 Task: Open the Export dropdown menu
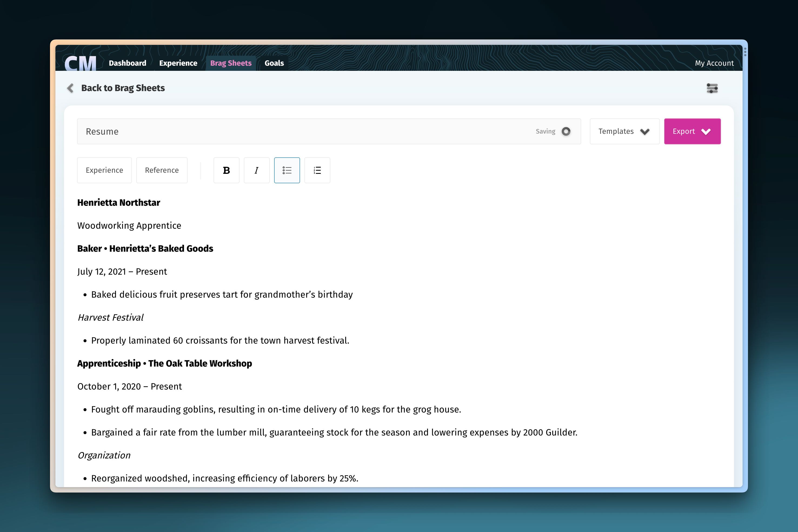point(684,131)
